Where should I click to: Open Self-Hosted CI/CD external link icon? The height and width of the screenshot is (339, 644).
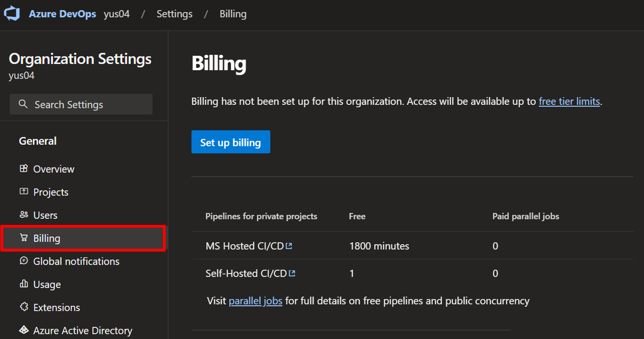(x=293, y=273)
